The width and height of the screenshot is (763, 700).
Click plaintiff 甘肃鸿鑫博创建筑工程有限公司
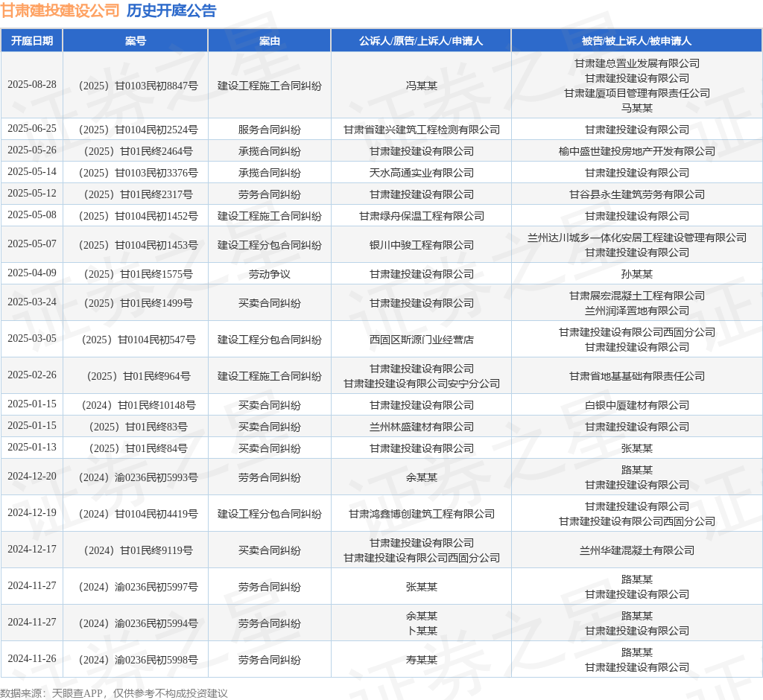[x=422, y=514]
